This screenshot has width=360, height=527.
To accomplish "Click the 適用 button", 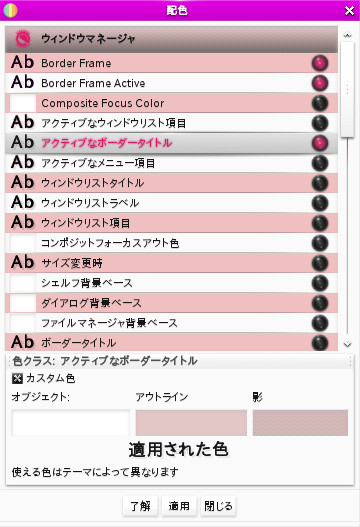I will tap(179, 506).
